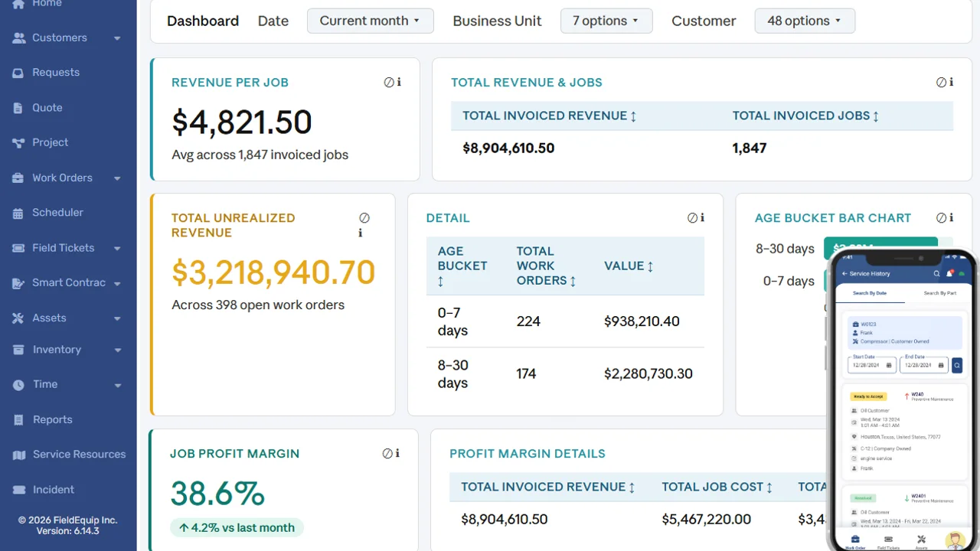Expand the Inventory submenu arrow
This screenshot has height=551, width=980.
tap(117, 350)
